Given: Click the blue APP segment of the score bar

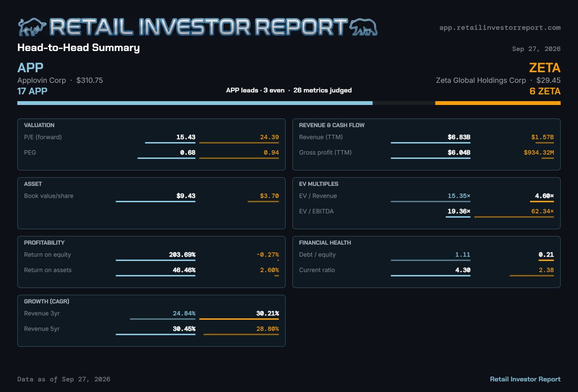Looking at the screenshot, I should coord(195,103).
